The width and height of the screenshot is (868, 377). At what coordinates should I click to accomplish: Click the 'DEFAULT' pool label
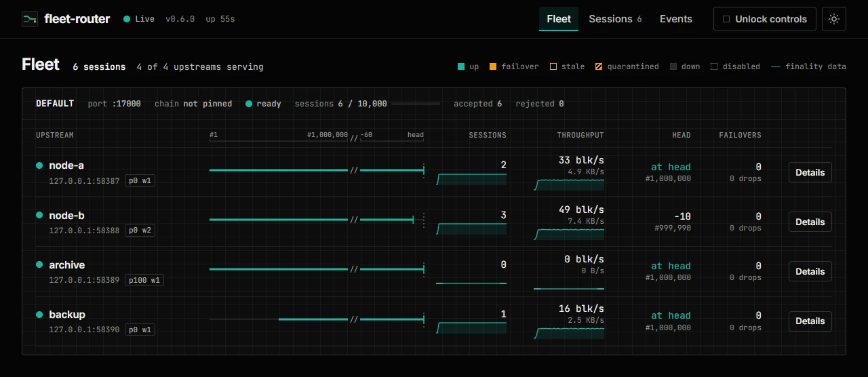coord(55,104)
